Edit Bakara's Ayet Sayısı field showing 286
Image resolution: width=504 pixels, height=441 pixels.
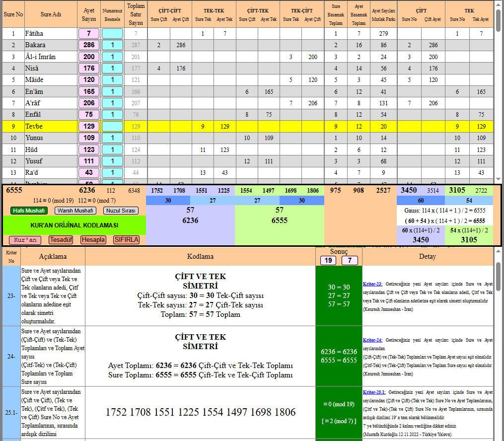pos(89,45)
